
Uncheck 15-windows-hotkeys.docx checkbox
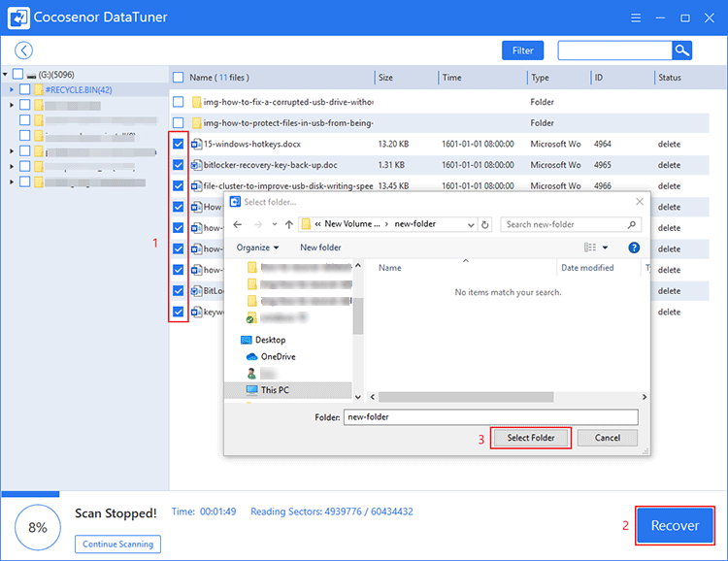click(x=178, y=144)
